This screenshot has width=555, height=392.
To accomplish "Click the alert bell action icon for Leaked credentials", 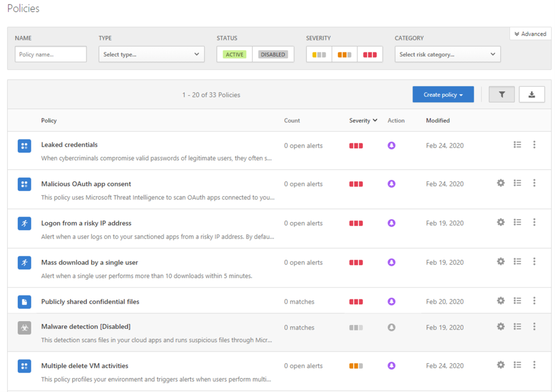I will 391,146.
